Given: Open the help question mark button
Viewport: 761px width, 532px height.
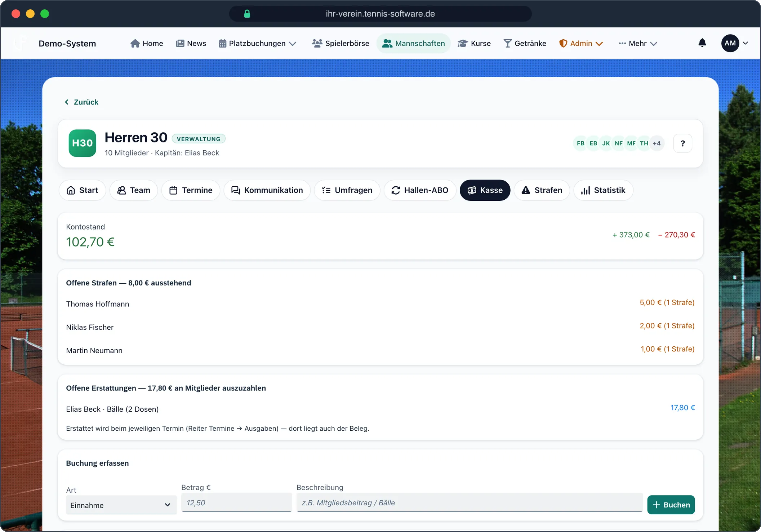Looking at the screenshot, I should click(682, 143).
